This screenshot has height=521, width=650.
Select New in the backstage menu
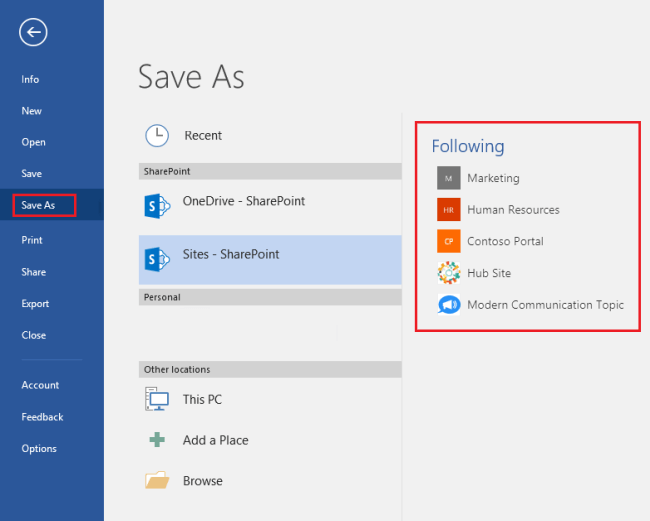[32, 111]
